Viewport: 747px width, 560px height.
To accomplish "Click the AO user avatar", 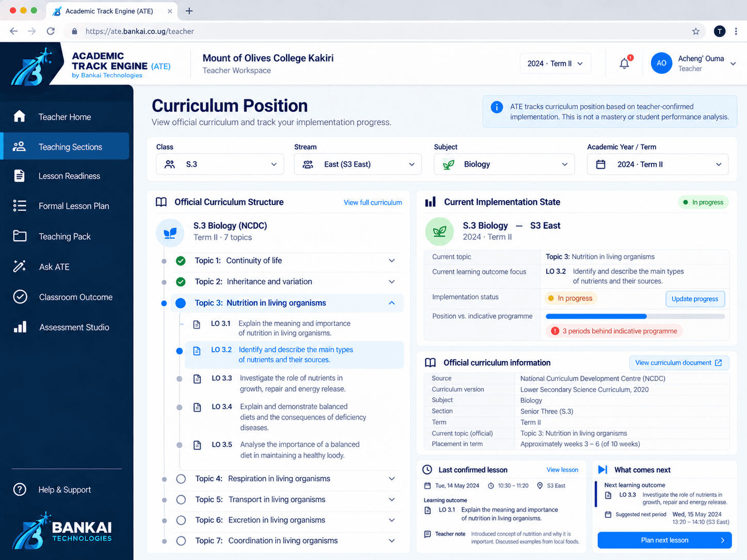I will click(661, 63).
